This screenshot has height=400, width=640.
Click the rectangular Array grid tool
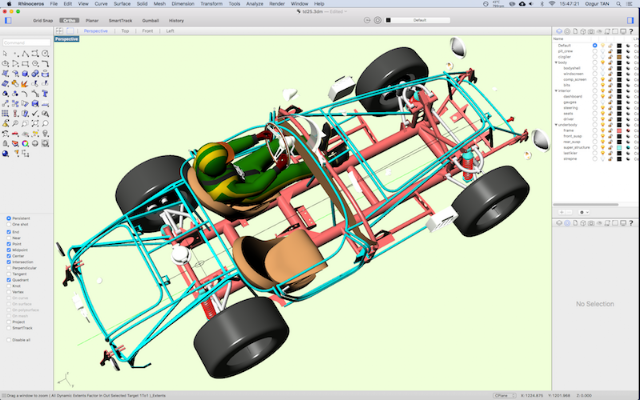tap(5, 114)
